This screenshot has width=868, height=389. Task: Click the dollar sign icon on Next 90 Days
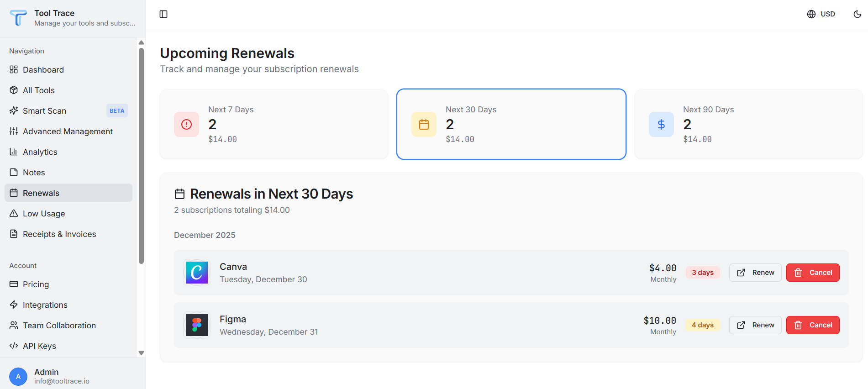661,124
